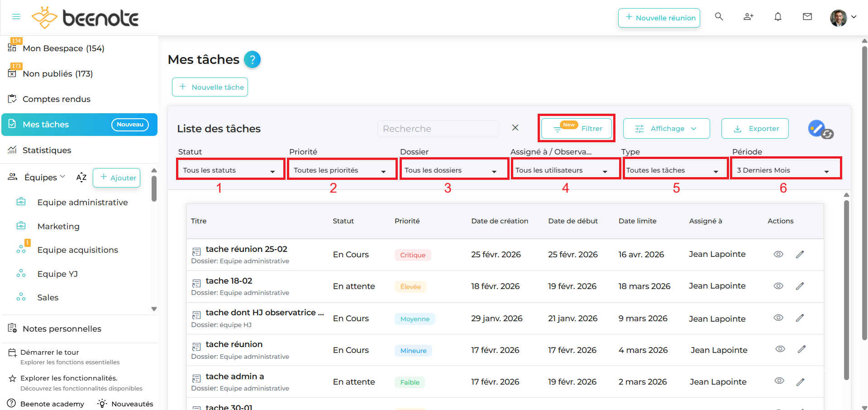
Task: View 'tache dont HJ observatrice' via eye icon
Action: 778,318
